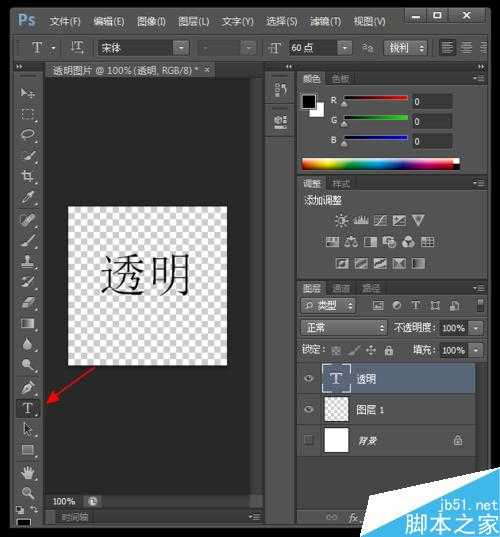
Task: Open the anti-aliasing dropdown 锐利
Action: (x=405, y=48)
